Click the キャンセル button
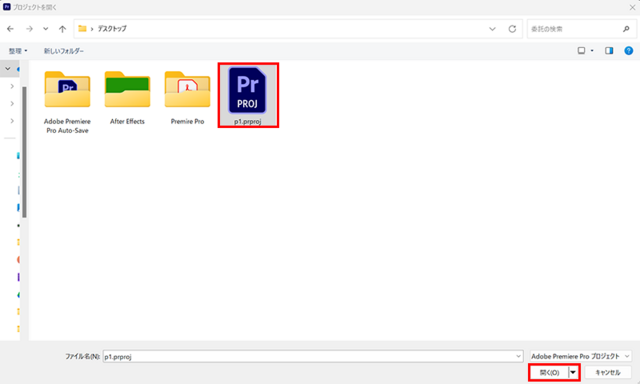 click(x=608, y=373)
